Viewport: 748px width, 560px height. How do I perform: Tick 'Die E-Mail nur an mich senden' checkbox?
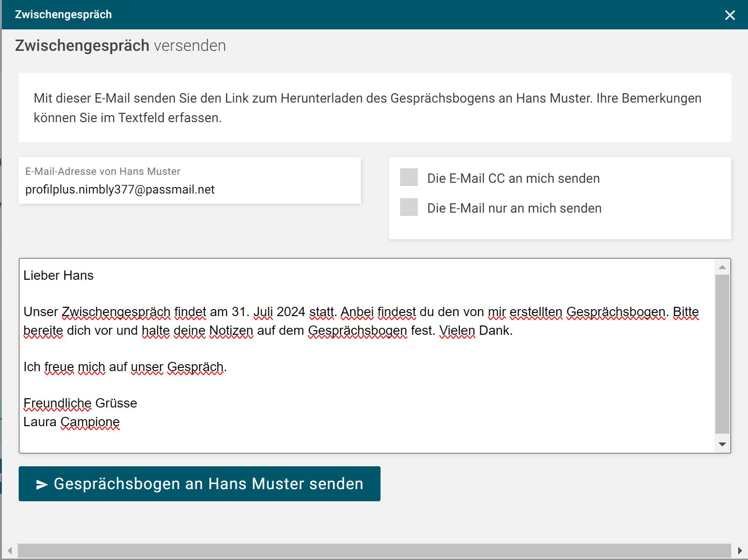coord(409,207)
